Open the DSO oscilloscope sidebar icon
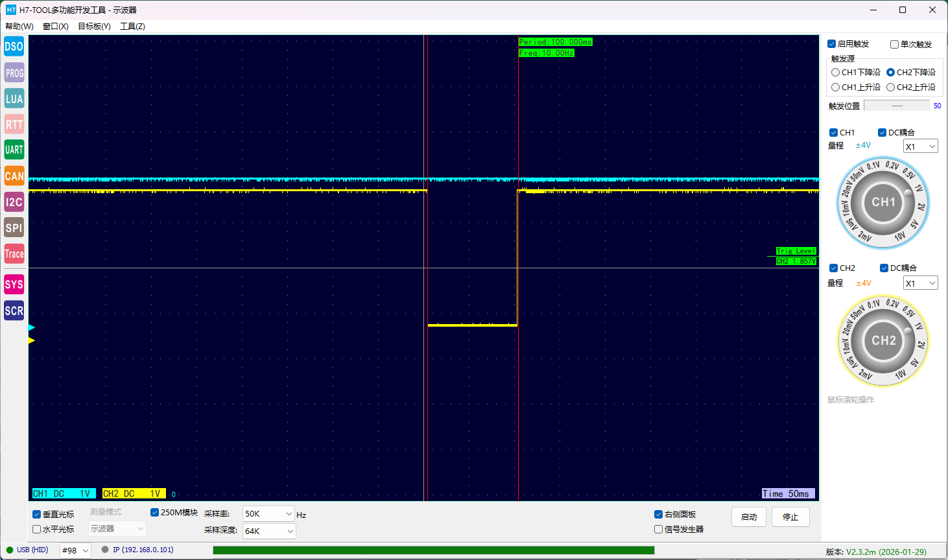This screenshot has width=948, height=560. pos(14,47)
